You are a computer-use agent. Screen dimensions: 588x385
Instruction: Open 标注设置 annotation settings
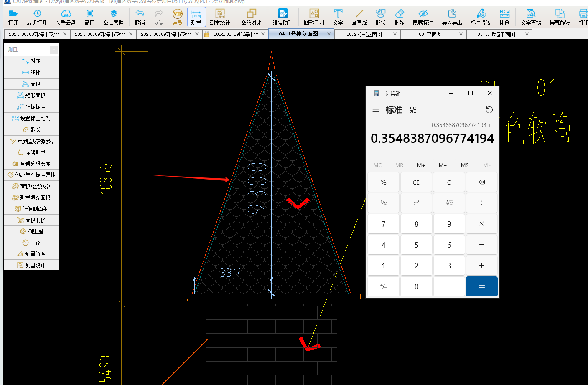coord(481,18)
